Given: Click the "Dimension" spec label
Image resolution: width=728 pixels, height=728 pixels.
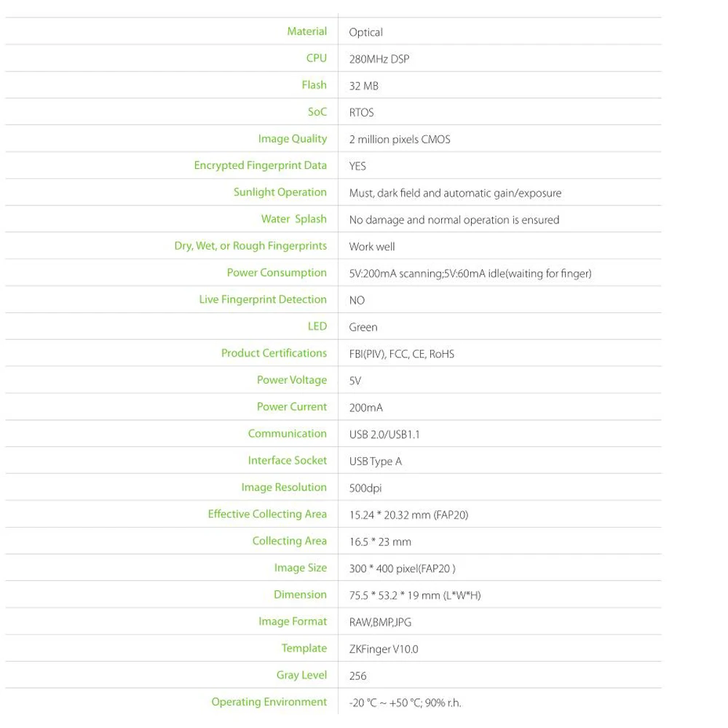Looking at the screenshot, I should (300, 595).
